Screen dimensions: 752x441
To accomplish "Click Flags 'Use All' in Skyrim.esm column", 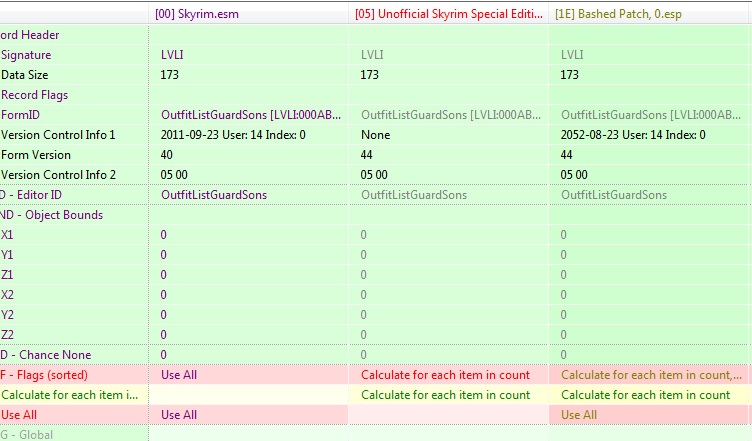I will click(x=179, y=375).
